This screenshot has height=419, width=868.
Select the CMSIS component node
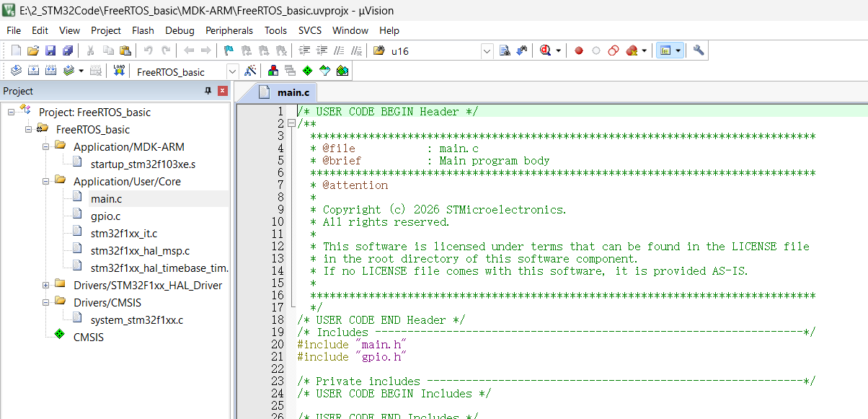[88, 338]
